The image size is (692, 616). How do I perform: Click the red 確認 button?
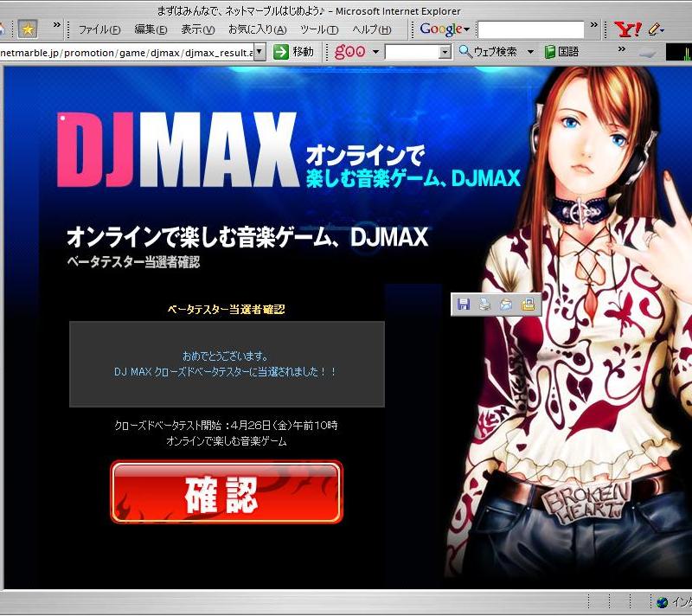pos(227,492)
